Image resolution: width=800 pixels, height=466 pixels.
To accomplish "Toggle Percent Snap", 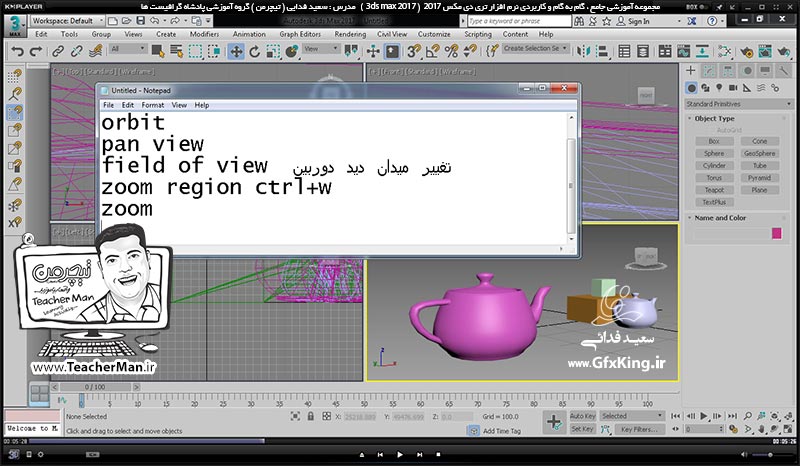I will (x=452, y=52).
